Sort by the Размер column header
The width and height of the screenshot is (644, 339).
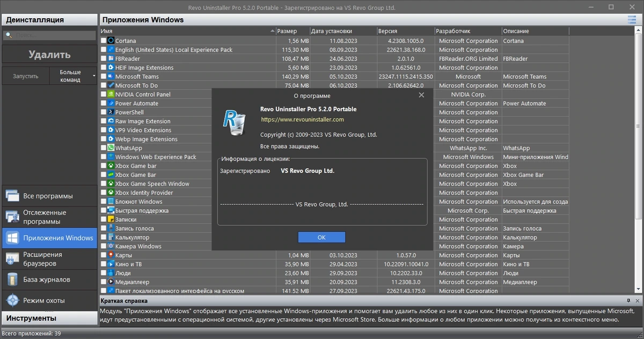[x=293, y=31]
